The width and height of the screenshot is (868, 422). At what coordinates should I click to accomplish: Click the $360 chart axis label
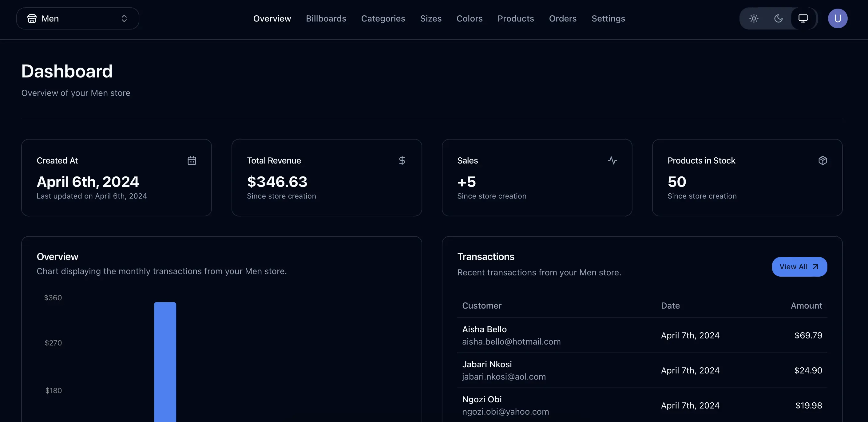53,298
